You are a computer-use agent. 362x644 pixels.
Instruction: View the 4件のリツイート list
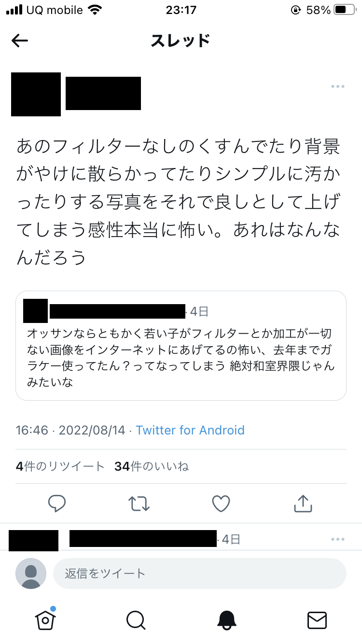[x=60, y=466]
